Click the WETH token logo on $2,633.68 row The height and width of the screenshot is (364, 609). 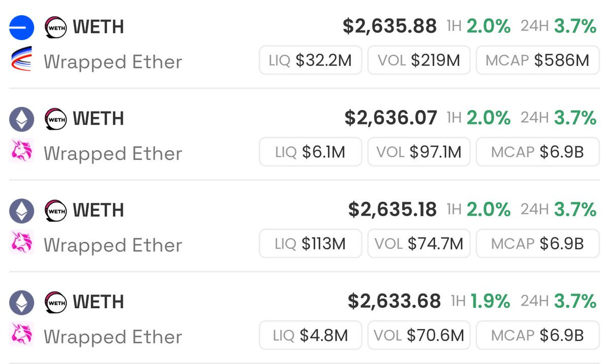[56, 303]
